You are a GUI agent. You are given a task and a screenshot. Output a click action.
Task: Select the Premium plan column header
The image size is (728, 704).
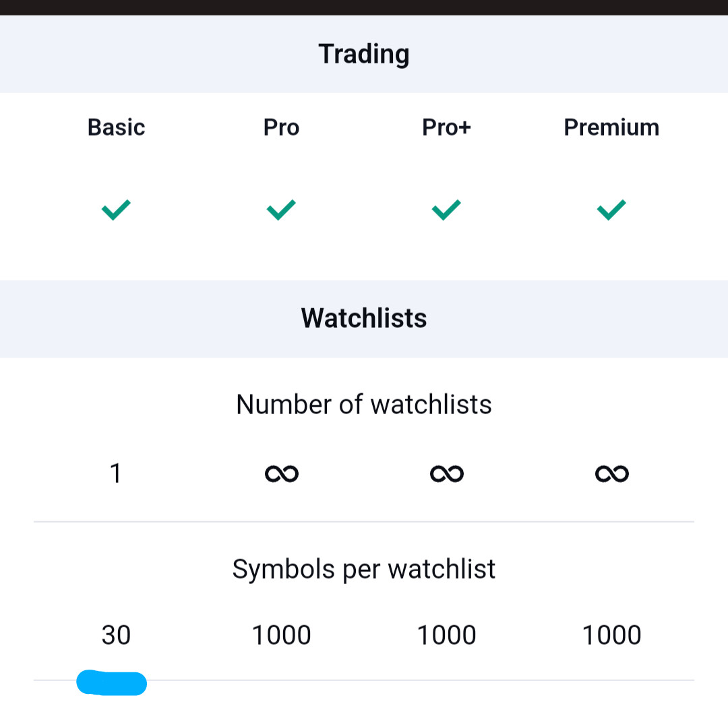(x=611, y=127)
